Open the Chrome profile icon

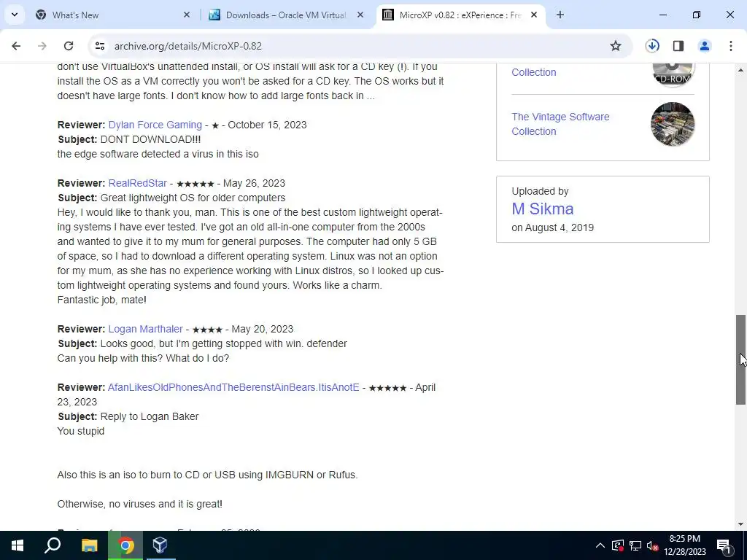tap(705, 46)
